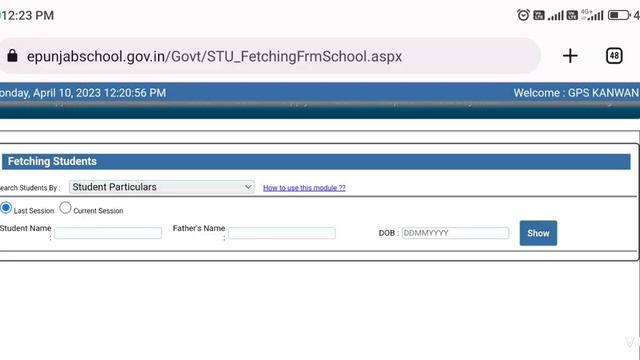Viewport: 640px width, 360px height.
Task: Tap the alarm clock status icon
Action: coord(523,15)
